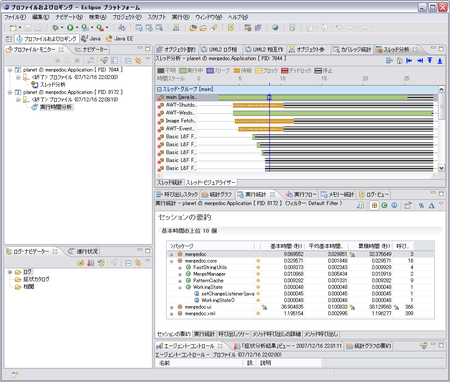Click thread visualizer scrollbar down arrow

[x=441, y=168]
